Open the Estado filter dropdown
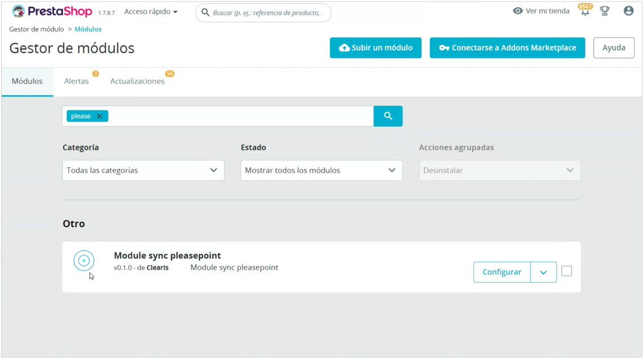This screenshot has width=644, height=359. tap(321, 171)
